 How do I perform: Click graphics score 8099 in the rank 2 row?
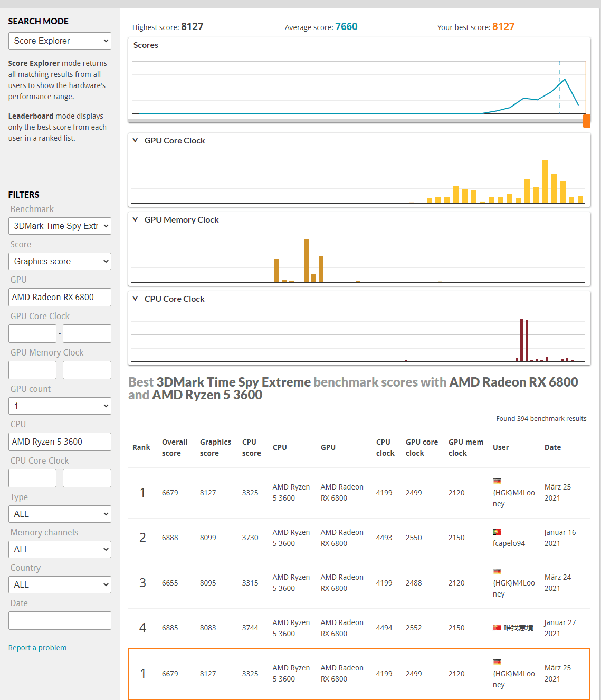pos(208,538)
